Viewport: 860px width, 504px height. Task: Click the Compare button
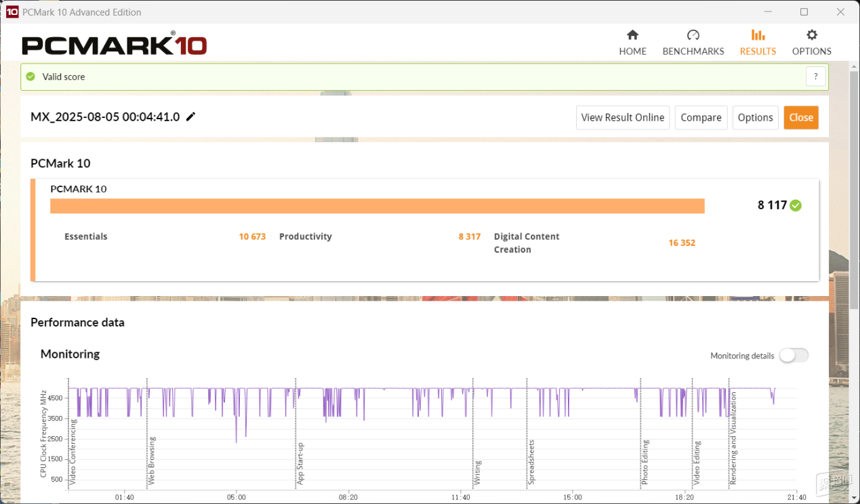[701, 117]
